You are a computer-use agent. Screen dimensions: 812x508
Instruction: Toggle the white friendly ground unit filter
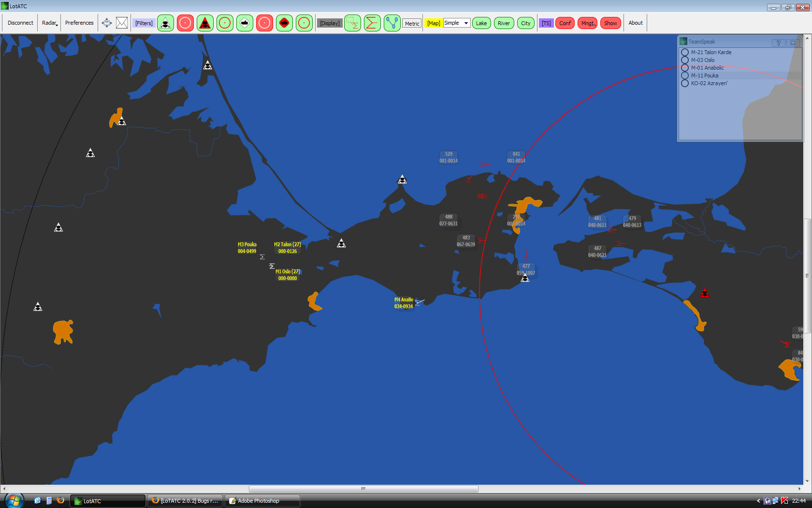click(165, 23)
